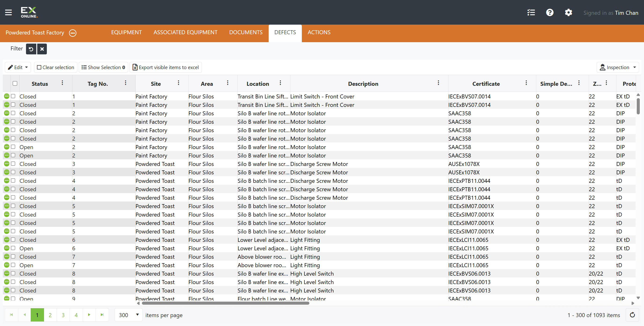Open the Tag No. column options menu

126,83
